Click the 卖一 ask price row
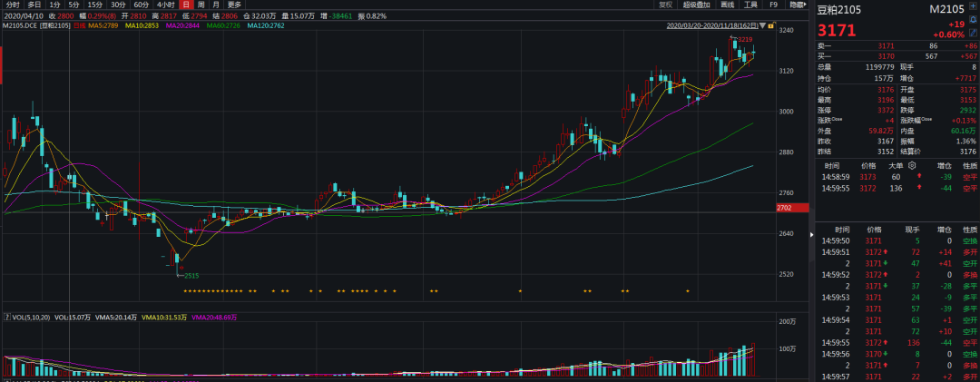 pos(897,46)
